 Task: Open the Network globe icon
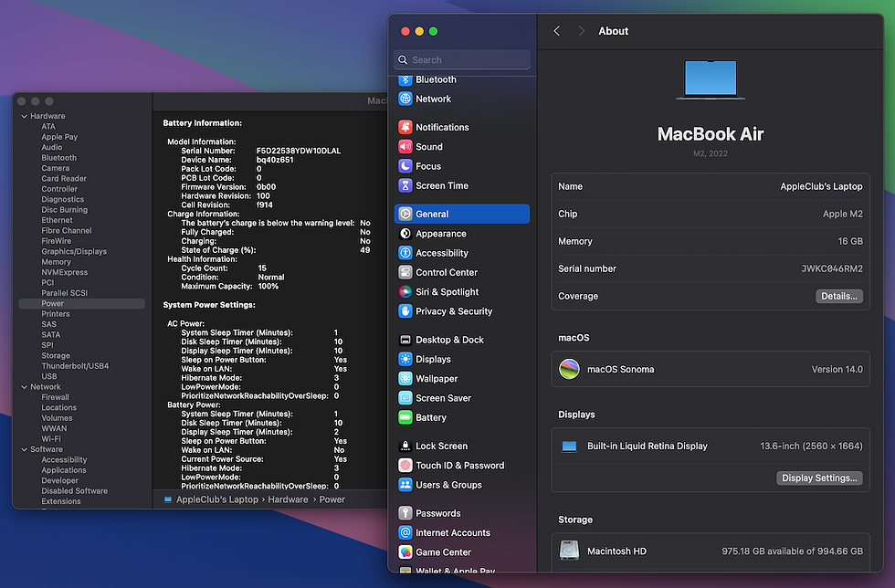[405, 99]
